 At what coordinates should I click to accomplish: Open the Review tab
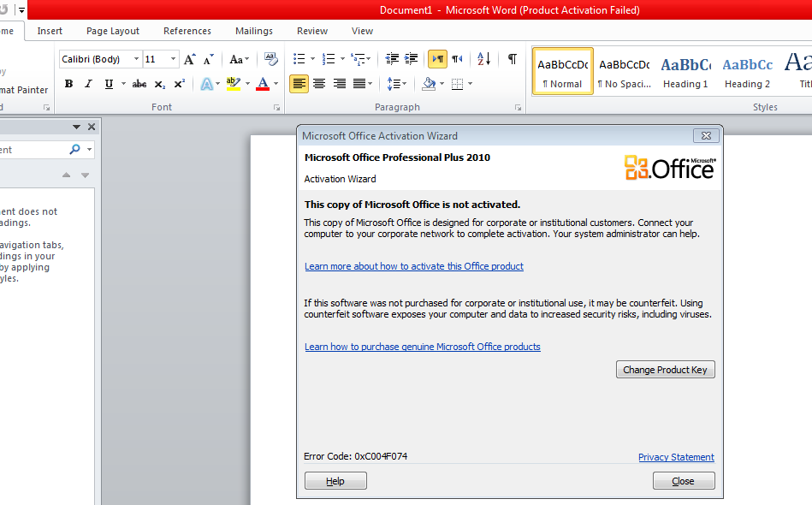tap(312, 31)
